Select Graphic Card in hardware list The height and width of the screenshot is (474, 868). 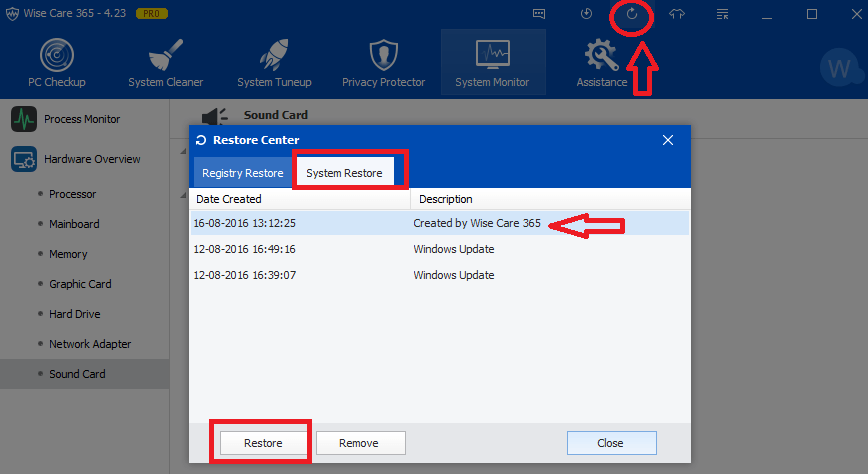pyautogui.click(x=80, y=284)
